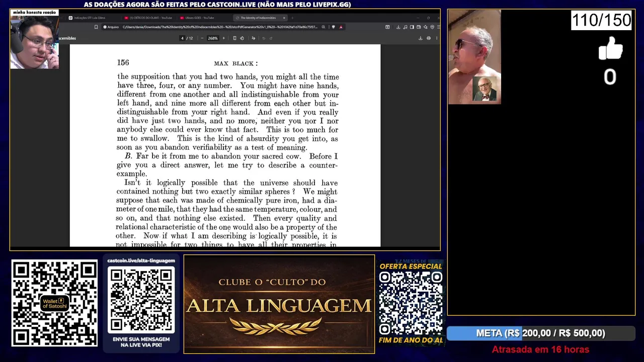Rotate the PDF counterclockwise
644x362 pixels.
pyautogui.click(x=242, y=38)
